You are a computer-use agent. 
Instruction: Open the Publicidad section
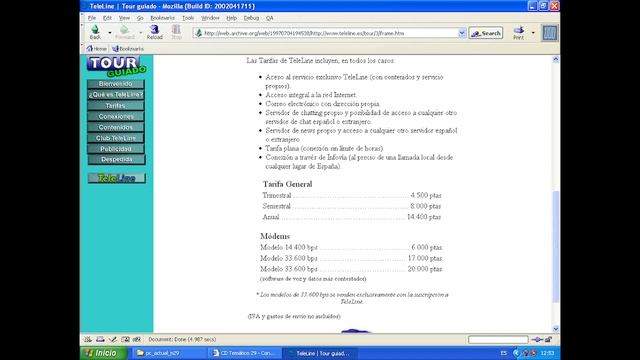[x=116, y=149]
